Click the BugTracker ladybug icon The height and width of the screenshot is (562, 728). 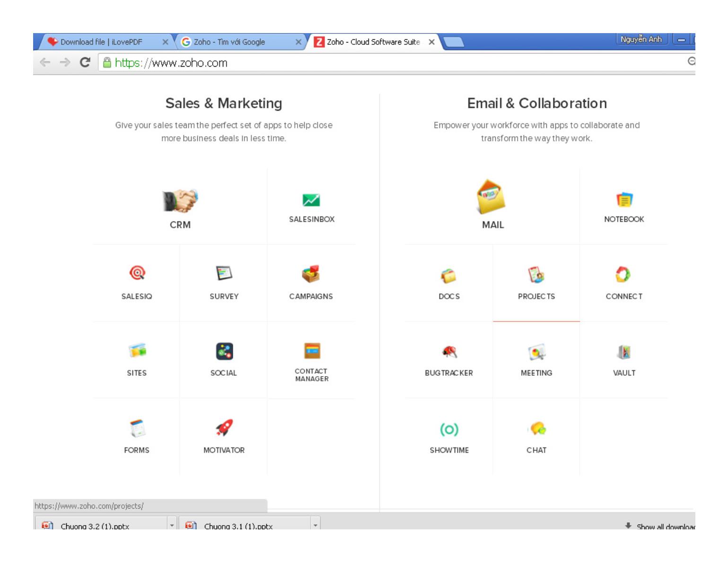click(449, 351)
